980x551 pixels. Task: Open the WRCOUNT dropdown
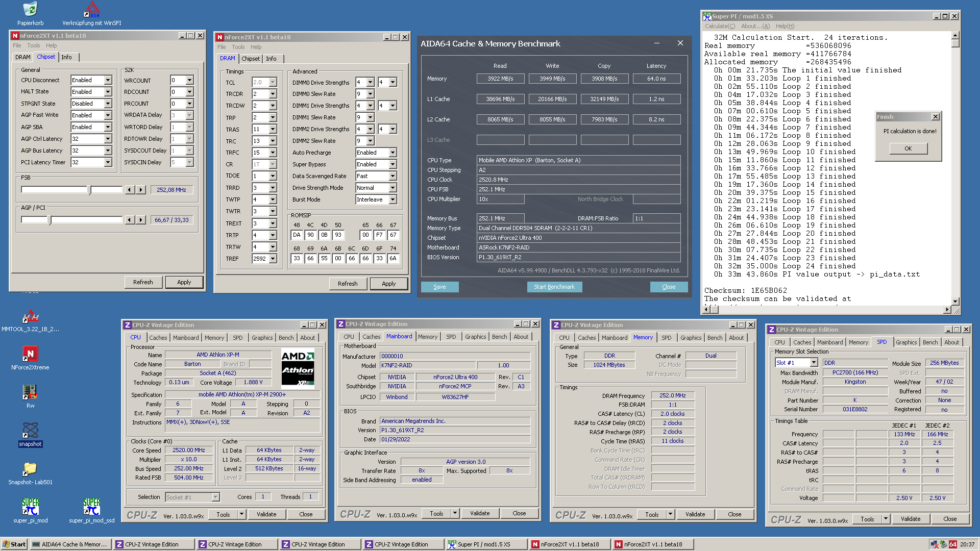189,80
